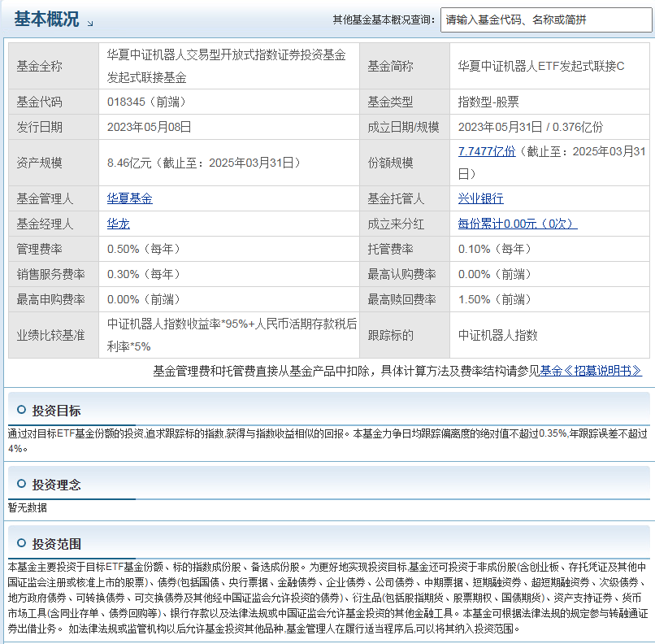Click fund type value 指数型-股票
The image size is (655, 644).
tap(488, 102)
